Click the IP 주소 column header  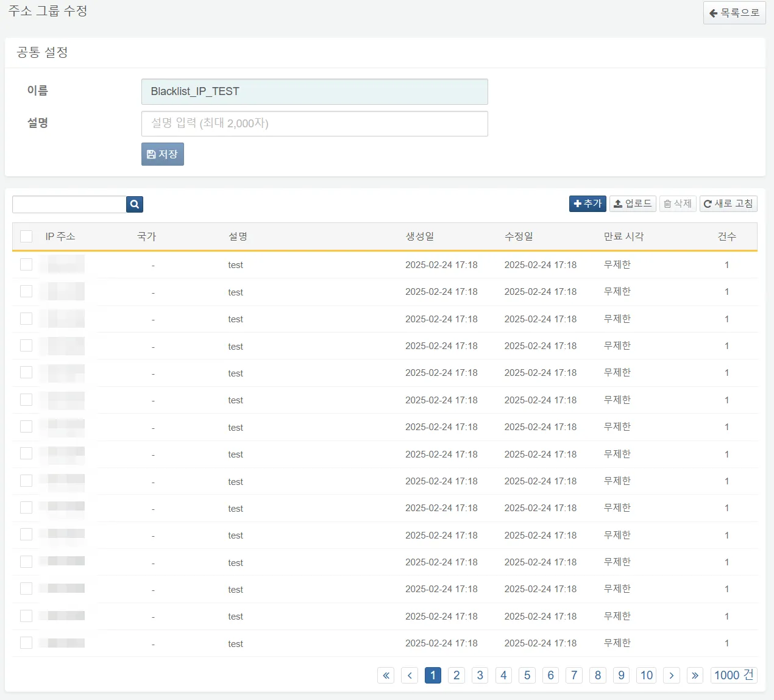60,236
